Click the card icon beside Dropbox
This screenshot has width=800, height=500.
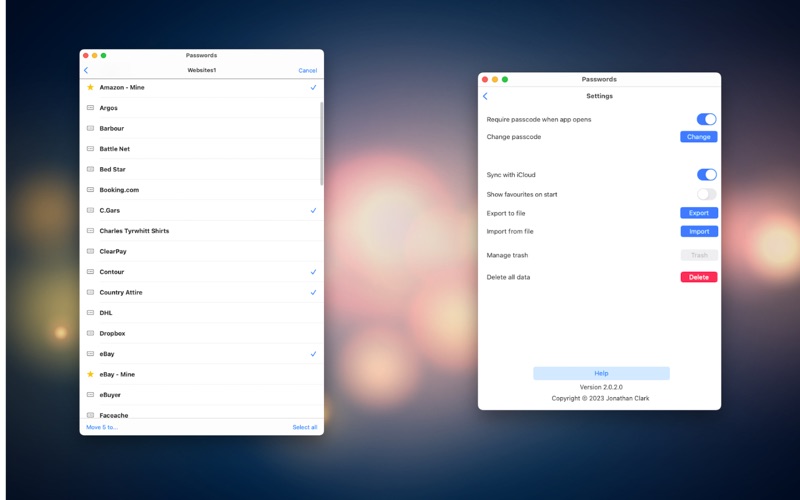[x=90, y=333]
